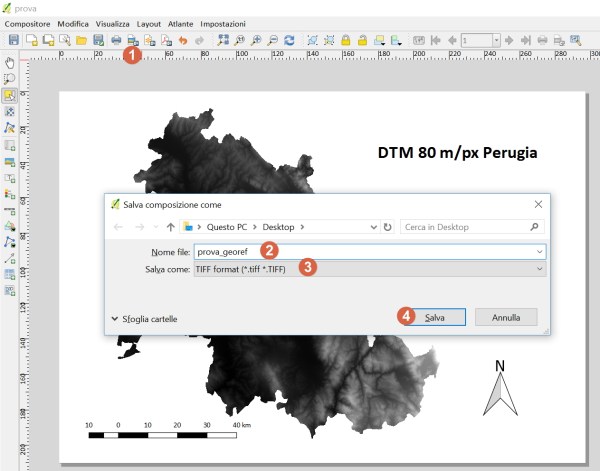Select the zoom tool in left toolbar
The width and height of the screenshot is (600, 471).
click(x=10, y=78)
